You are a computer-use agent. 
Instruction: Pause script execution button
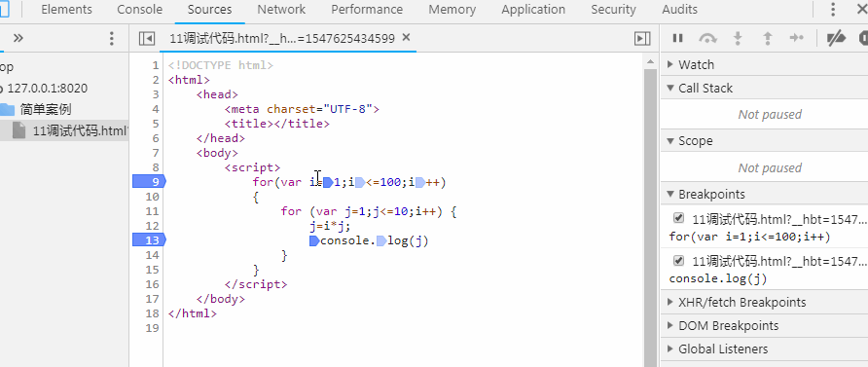coord(677,38)
